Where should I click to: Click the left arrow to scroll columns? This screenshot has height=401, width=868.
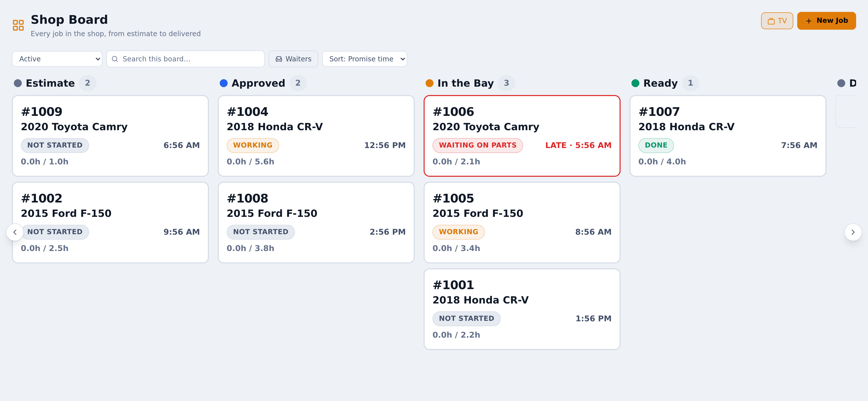click(15, 232)
